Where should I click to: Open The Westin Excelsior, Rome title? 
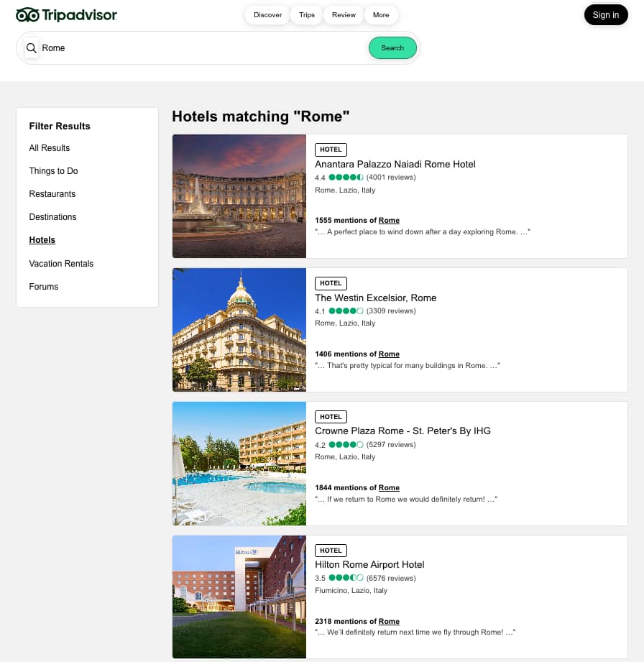[x=375, y=298]
